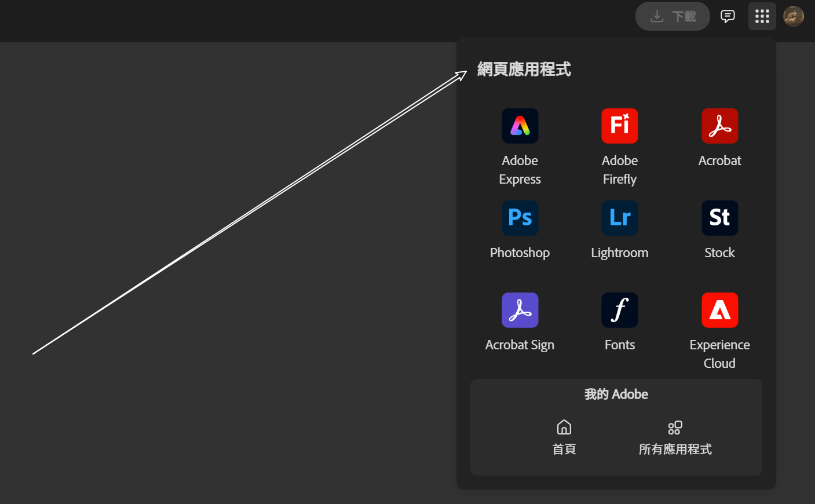
Task: Click the purple Acrobat Sign icon
Action: (x=520, y=310)
